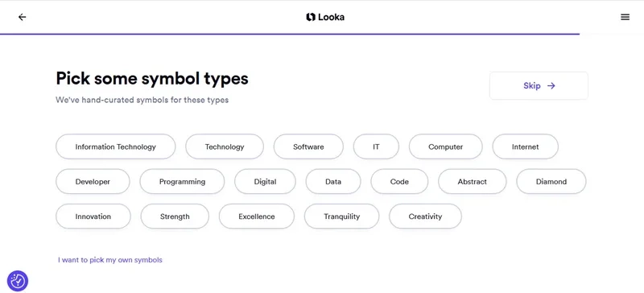Image resolution: width=644 pixels, height=293 pixels.
Task: Select the Code symbol type
Action: pyautogui.click(x=399, y=181)
